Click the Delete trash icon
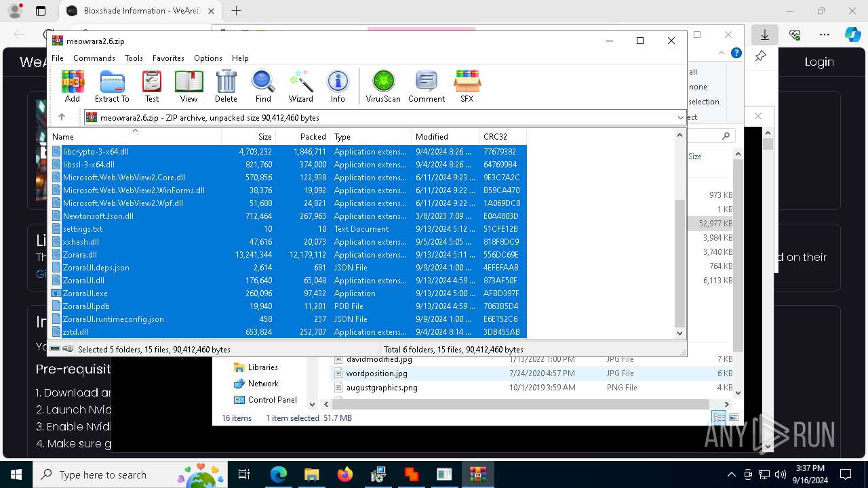 [226, 86]
